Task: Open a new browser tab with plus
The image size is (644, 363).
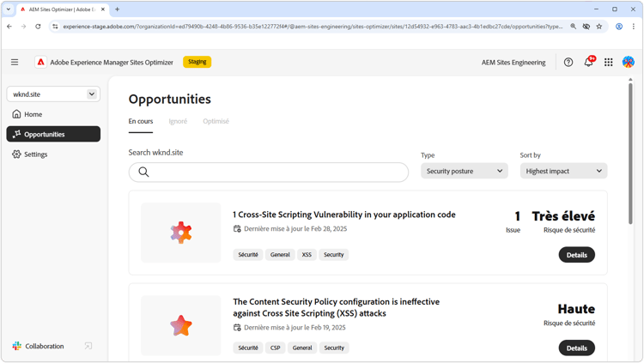Action: (x=117, y=9)
